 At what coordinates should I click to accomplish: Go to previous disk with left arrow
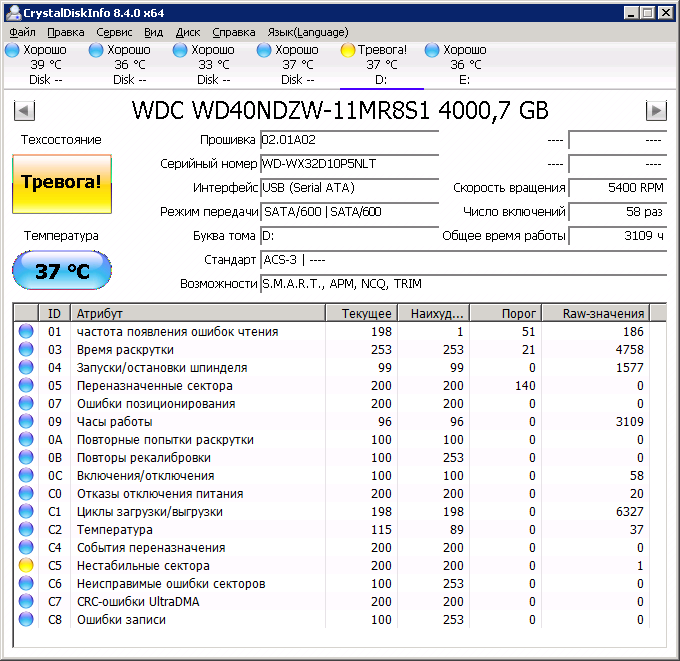(x=23, y=111)
